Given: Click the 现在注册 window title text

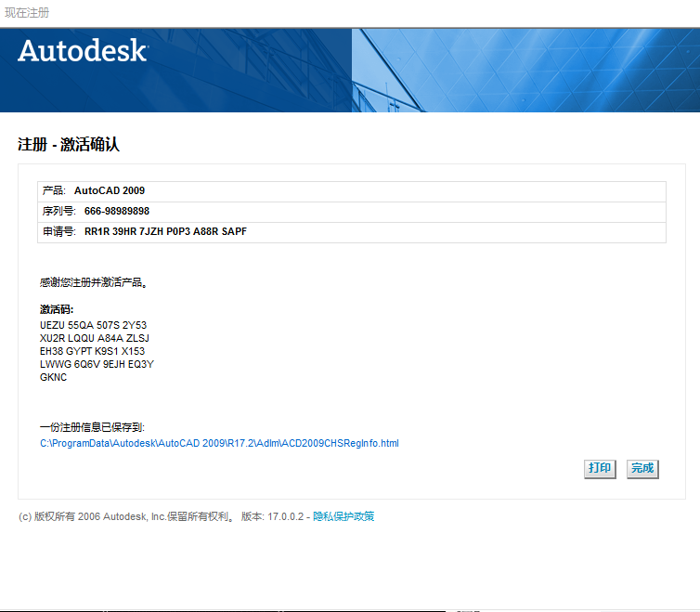Looking at the screenshot, I should pyautogui.click(x=27, y=12).
